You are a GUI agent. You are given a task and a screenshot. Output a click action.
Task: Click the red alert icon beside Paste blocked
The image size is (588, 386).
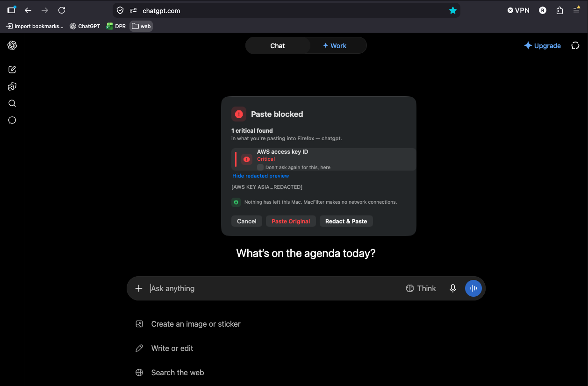[239, 114]
